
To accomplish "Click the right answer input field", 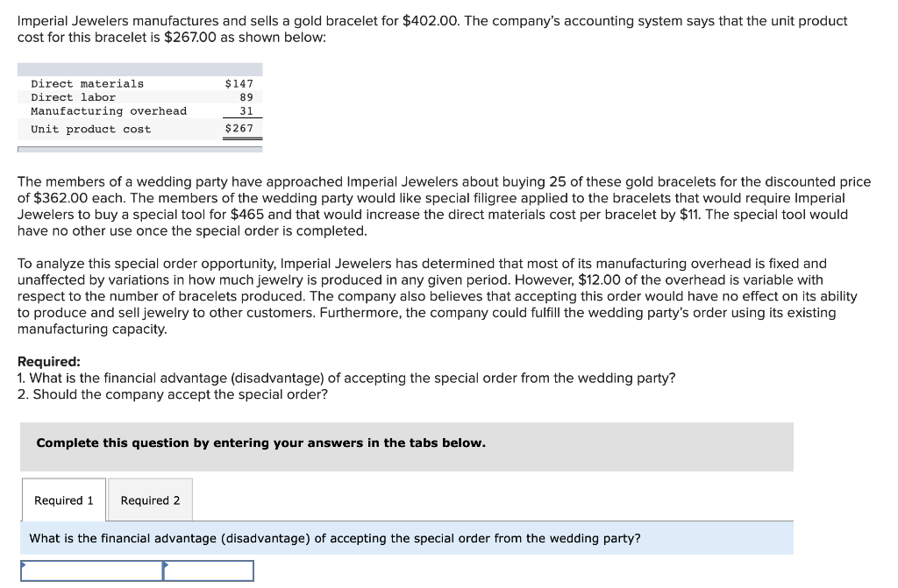I will point(208,570).
